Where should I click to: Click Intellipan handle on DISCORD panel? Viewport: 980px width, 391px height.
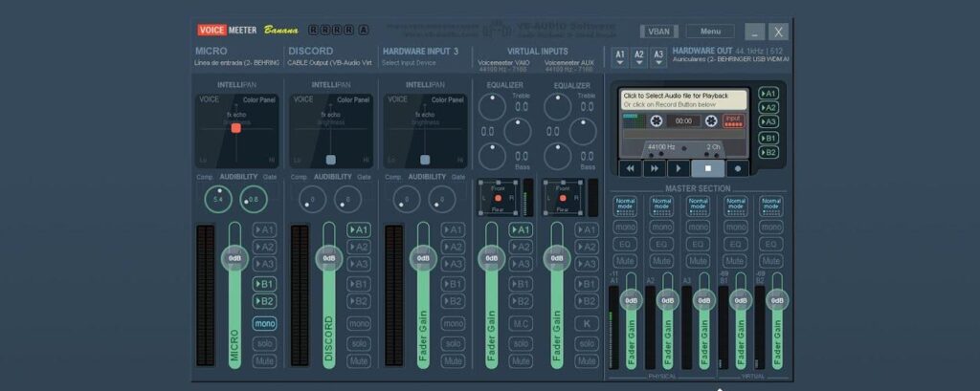tap(330, 160)
